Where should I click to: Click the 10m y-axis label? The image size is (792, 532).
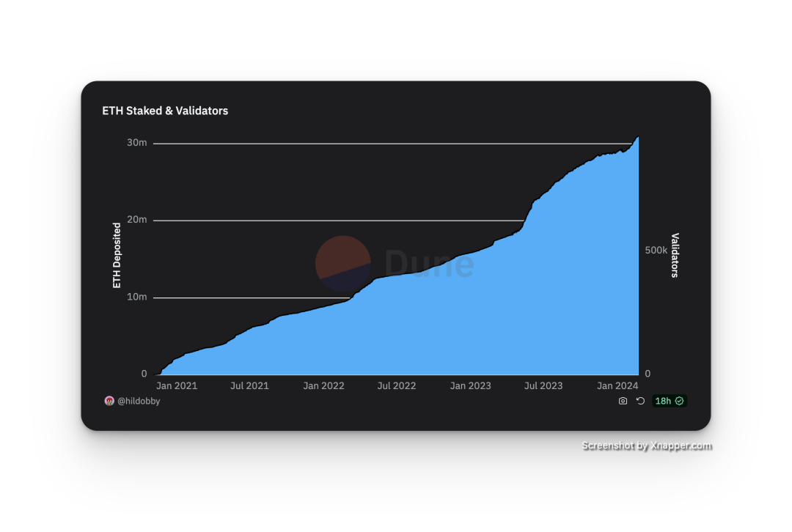click(x=137, y=297)
